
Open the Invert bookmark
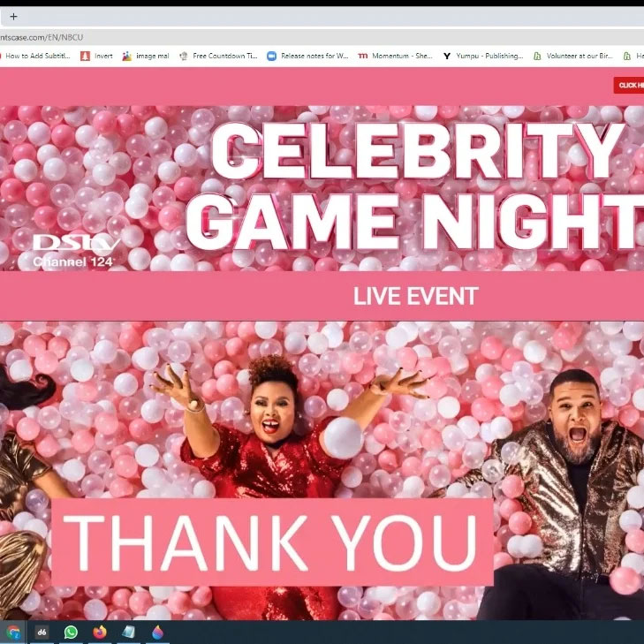[96, 56]
